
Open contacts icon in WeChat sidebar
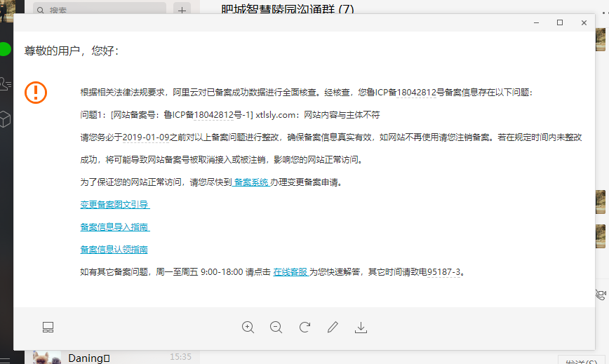pos(6,84)
